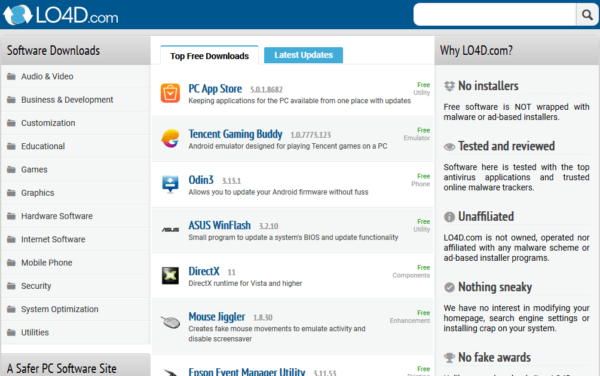Open the Hardware Software category

pyautogui.click(x=57, y=216)
